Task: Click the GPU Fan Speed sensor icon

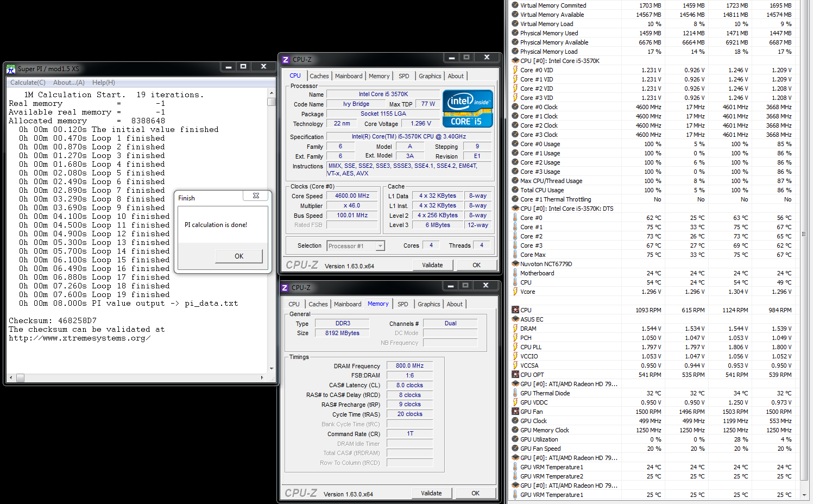Action: 515,449
